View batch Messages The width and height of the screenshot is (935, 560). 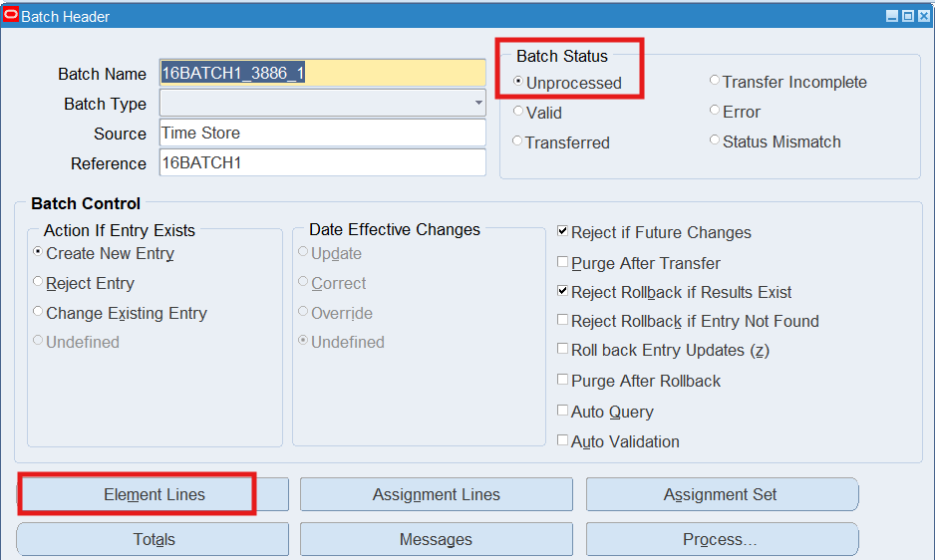[436, 539]
